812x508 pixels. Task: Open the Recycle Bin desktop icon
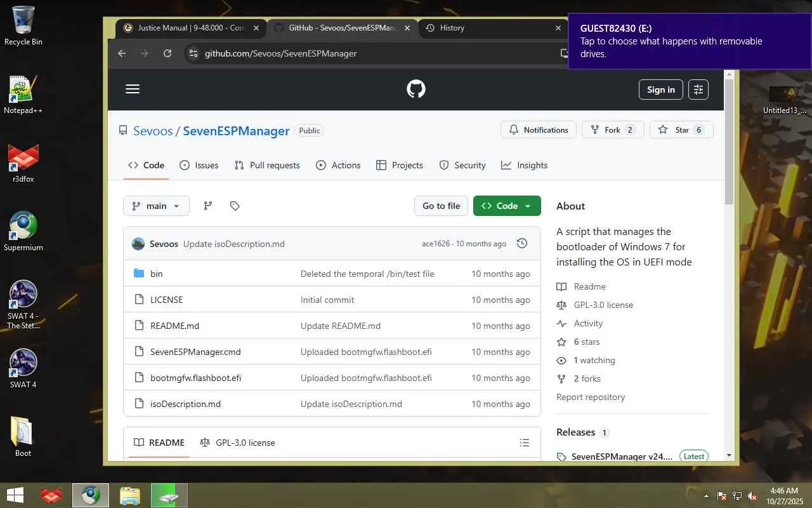23,26
